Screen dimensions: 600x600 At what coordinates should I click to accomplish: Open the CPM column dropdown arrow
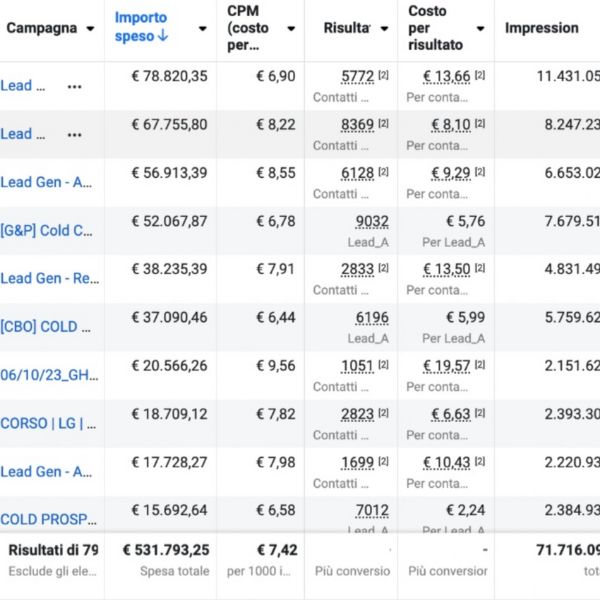(x=291, y=28)
